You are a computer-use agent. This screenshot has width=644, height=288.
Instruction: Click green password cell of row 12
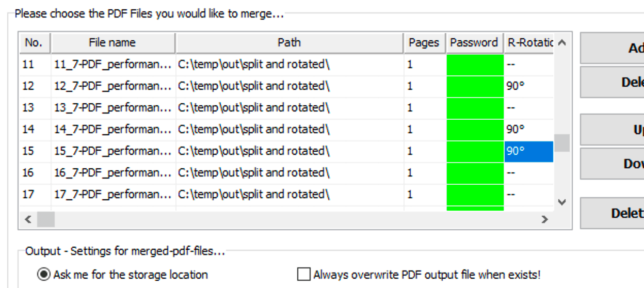(x=475, y=86)
